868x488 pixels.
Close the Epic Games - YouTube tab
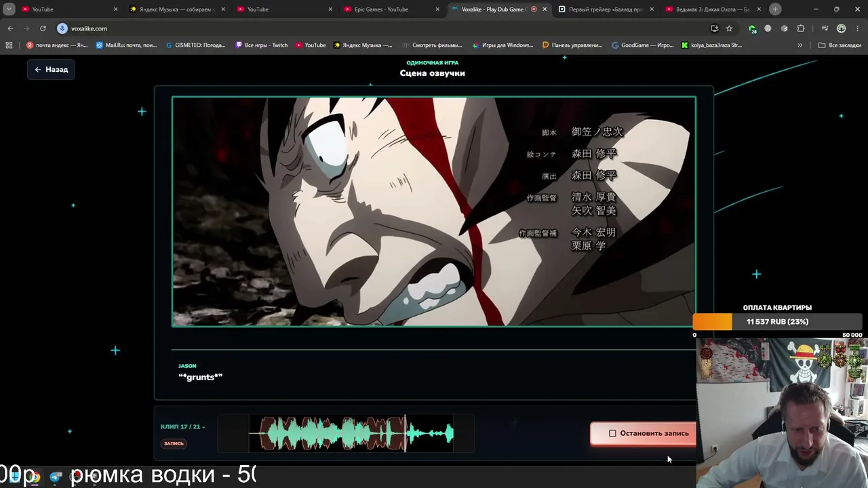tap(437, 9)
